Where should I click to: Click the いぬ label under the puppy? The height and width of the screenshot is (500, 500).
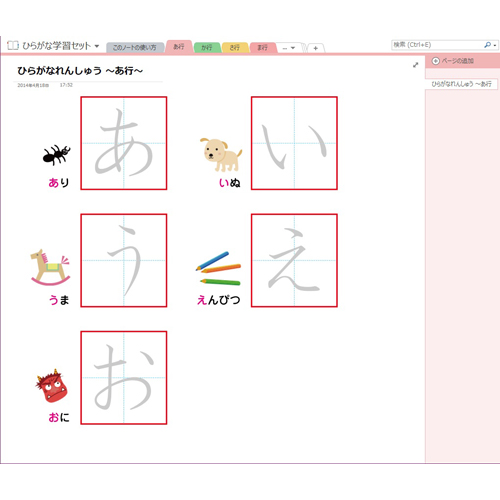[x=230, y=183]
